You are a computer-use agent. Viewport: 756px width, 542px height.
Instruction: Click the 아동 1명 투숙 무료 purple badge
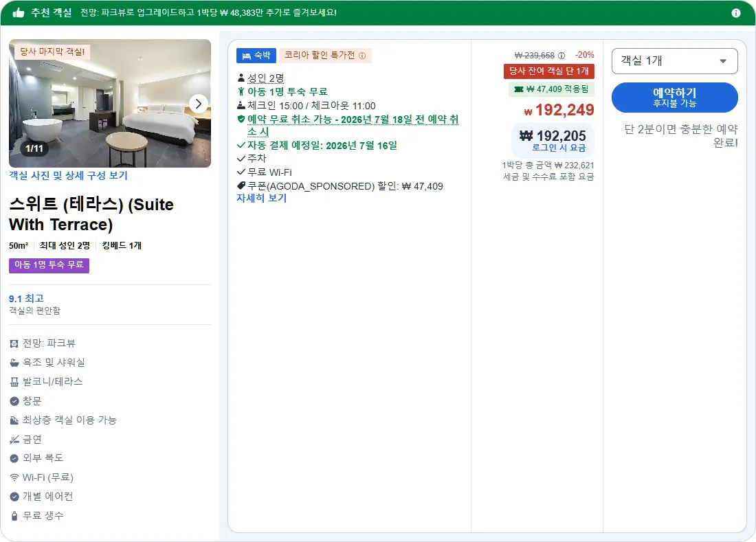[x=49, y=265]
